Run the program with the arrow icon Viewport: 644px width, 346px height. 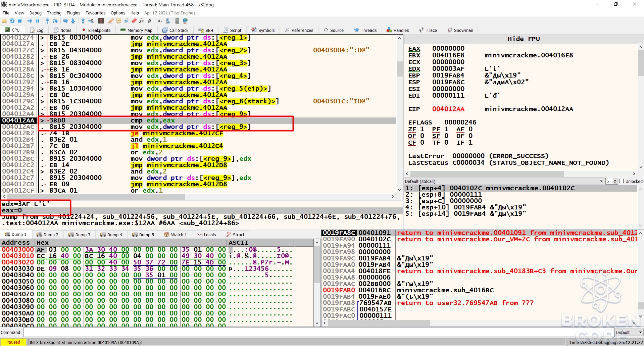coord(30,21)
